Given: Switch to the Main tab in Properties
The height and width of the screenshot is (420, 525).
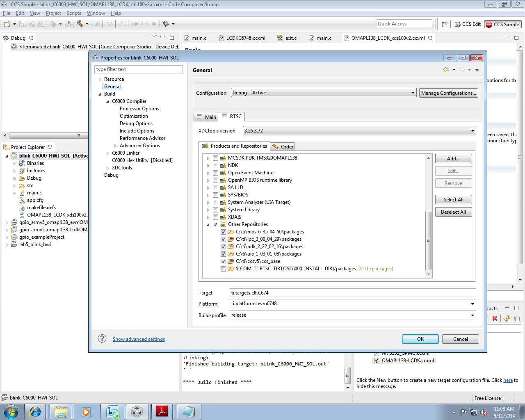Looking at the screenshot, I should click(206, 117).
